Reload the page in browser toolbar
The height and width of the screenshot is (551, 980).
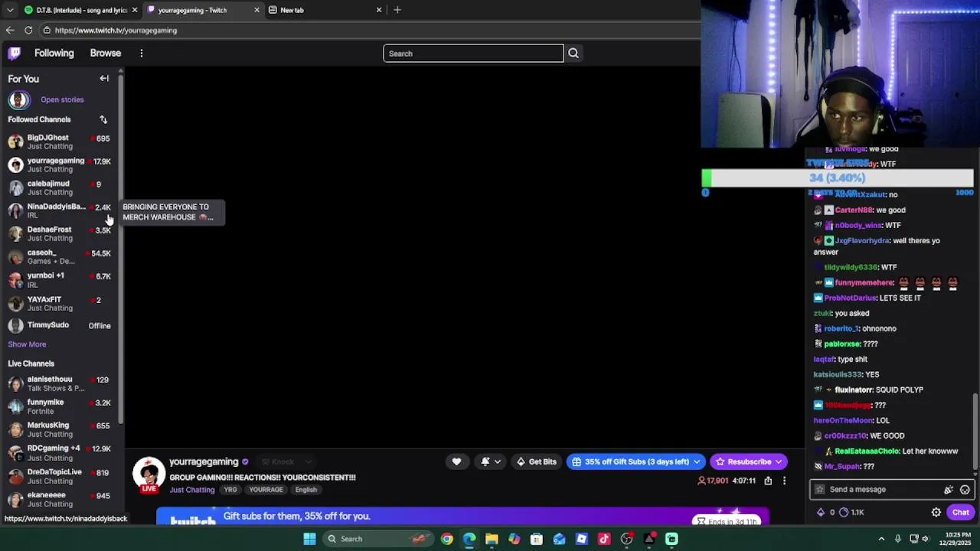point(28,30)
